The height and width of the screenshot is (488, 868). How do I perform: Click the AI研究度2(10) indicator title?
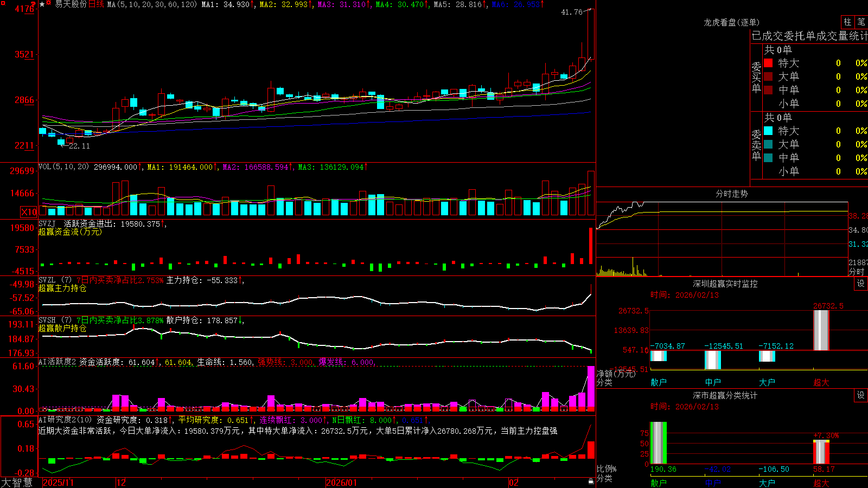(65, 420)
